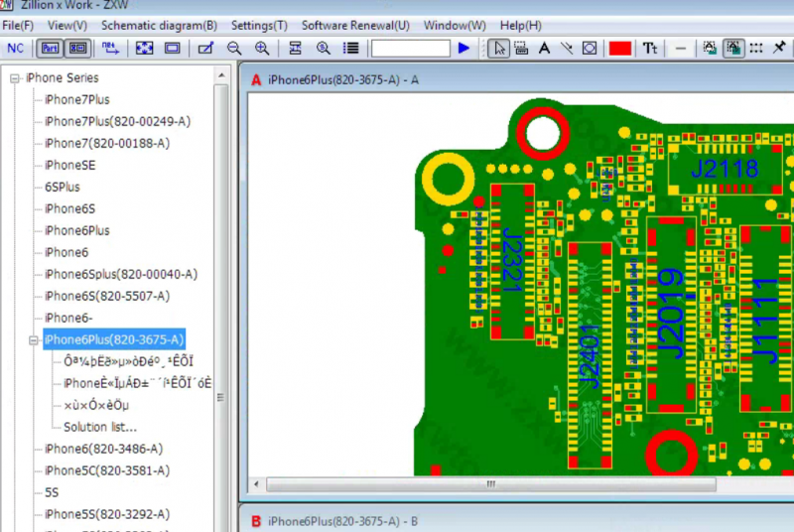This screenshot has width=794, height=532.
Task: Select iPhone7(820-00188-A) tree item
Action: click(107, 143)
